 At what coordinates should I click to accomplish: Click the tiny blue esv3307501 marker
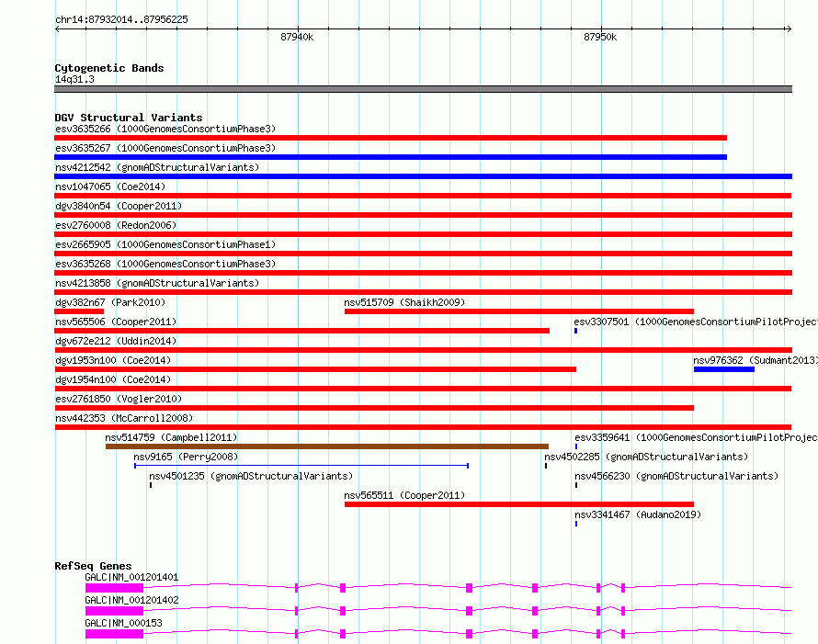coord(576,331)
